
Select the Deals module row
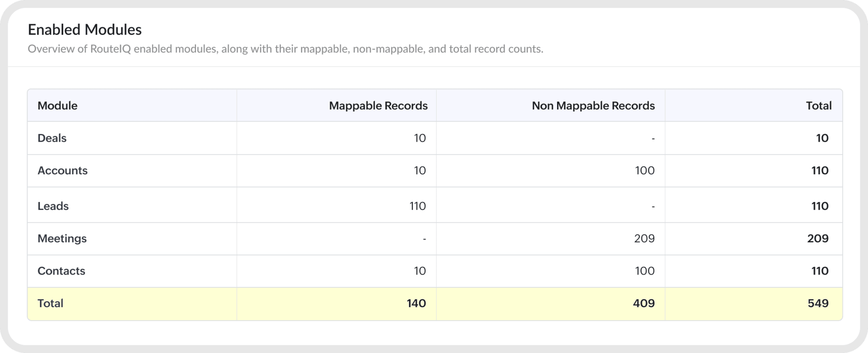(x=435, y=138)
